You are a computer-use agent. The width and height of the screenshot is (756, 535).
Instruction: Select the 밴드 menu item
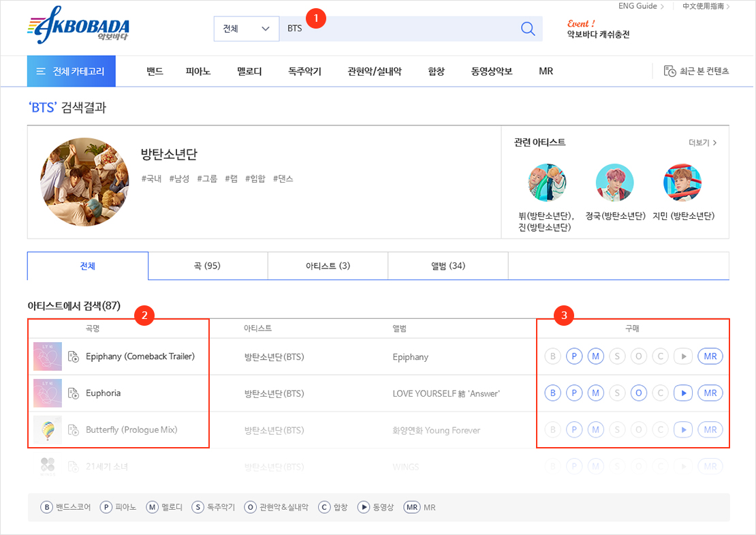(155, 72)
